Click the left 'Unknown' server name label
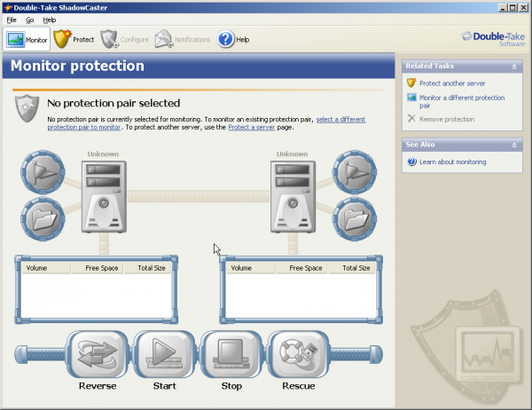 tap(103, 154)
